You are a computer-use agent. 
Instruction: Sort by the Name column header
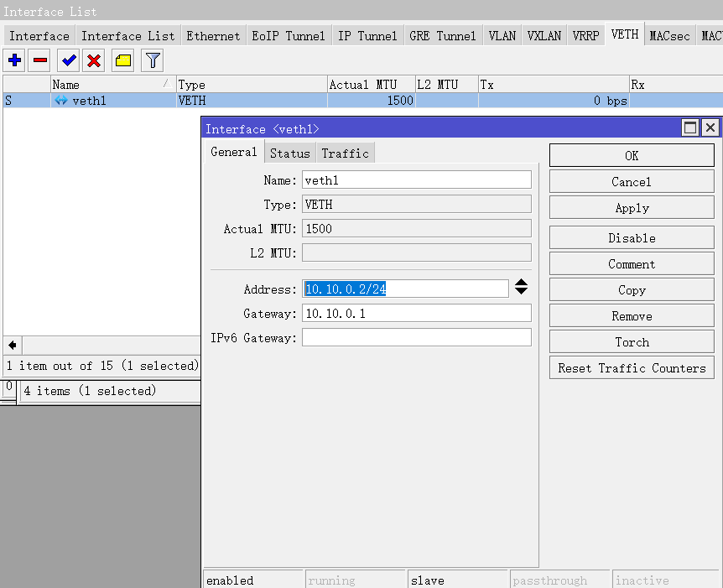(x=109, y=84)
